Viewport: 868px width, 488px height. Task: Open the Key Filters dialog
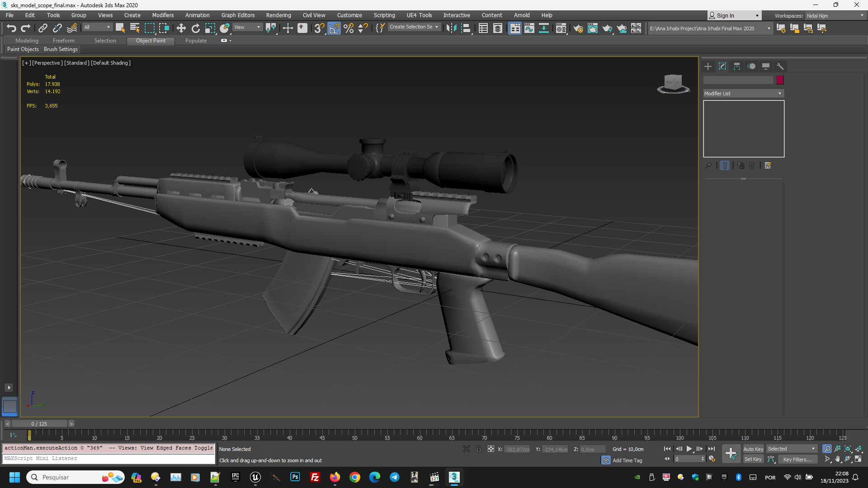pos(797,459)
